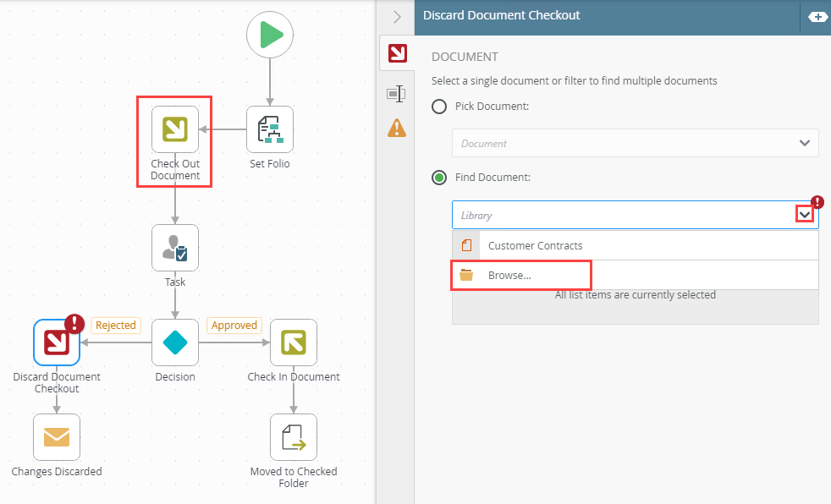
Task: Expand the Library dropdown arrow
Action: (x=805, y=215)
